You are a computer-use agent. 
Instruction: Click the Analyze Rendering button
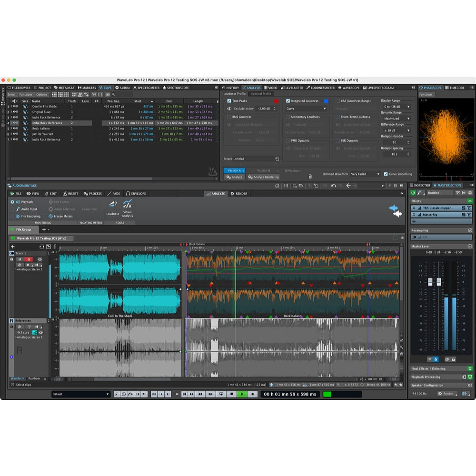point(263,177)
